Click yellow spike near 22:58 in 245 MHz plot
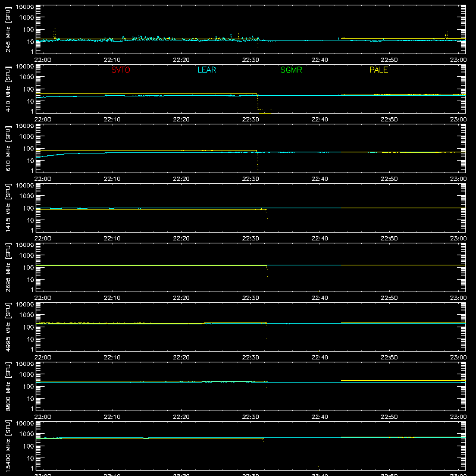The height and width of the screenshot is (476, 476). pos(447,35)
